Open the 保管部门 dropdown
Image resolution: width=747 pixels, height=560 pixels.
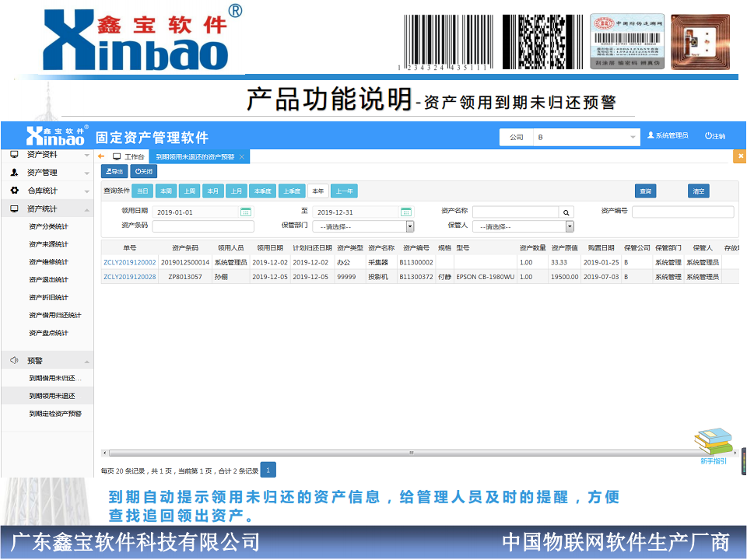(x=363, y=226)
